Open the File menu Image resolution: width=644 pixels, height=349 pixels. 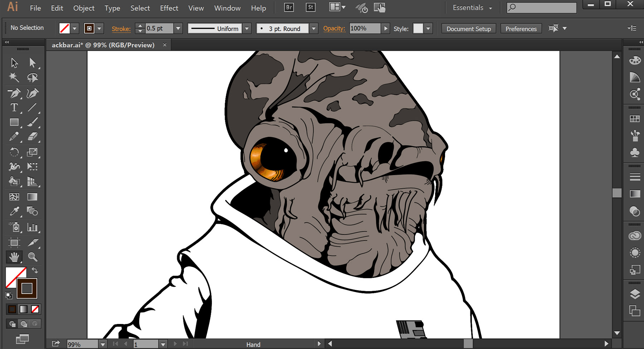[35, 8]
